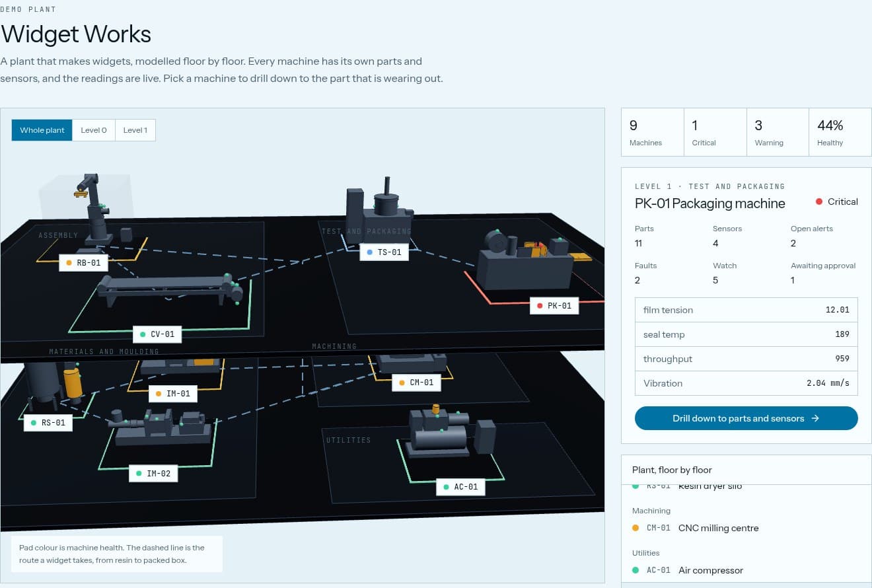Select the AC-01 compressor label in the scene

click(461, 487)
